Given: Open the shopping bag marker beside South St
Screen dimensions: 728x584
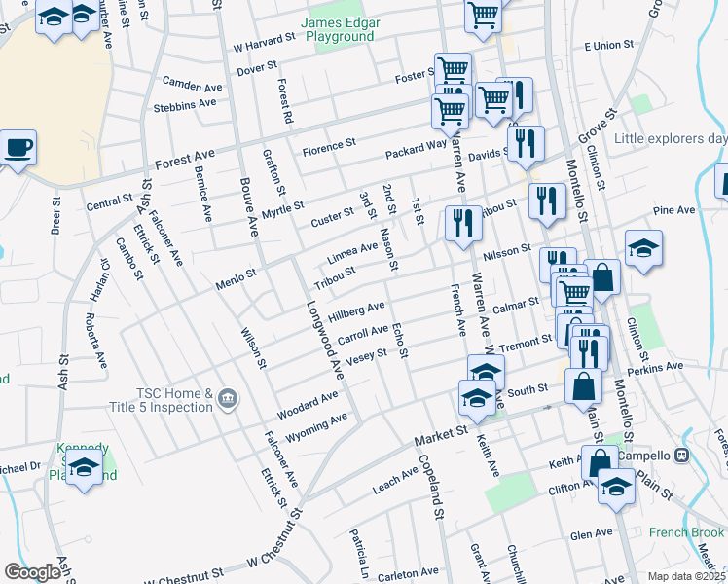Looking at the screenshot, I should [584, 390].
